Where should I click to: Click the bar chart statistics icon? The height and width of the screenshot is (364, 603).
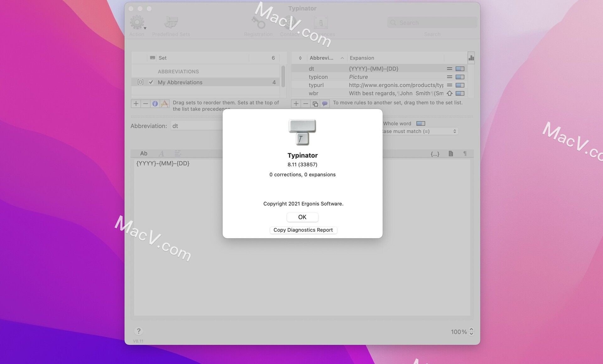(x=471, y=58)
